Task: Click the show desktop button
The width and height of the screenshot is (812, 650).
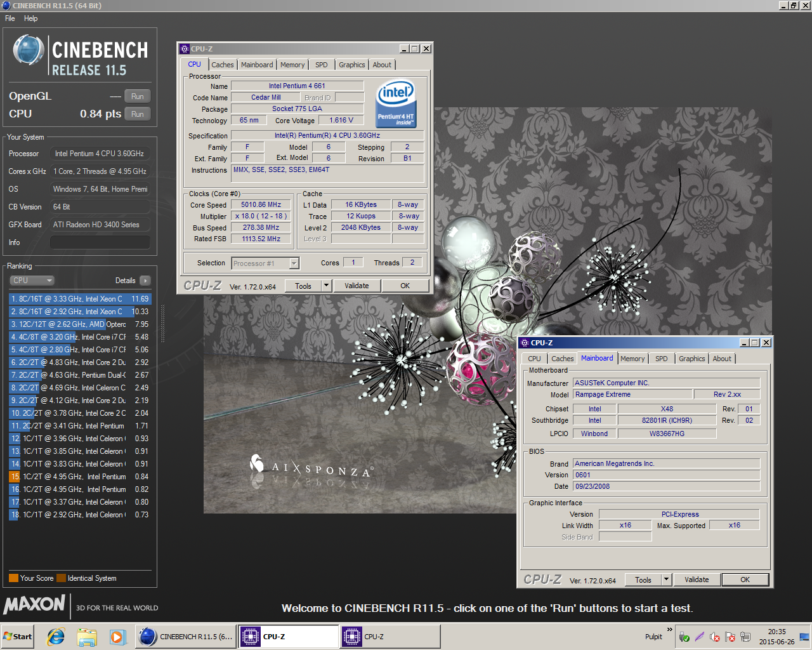Action: (x=805, y=637)
